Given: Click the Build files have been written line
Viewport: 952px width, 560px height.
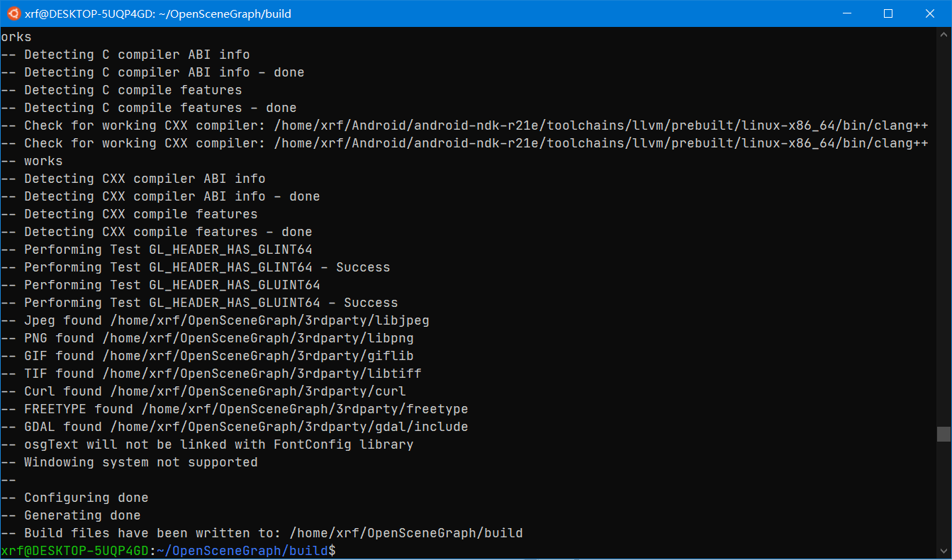Looking at the screenshot, I should point(262,532).
